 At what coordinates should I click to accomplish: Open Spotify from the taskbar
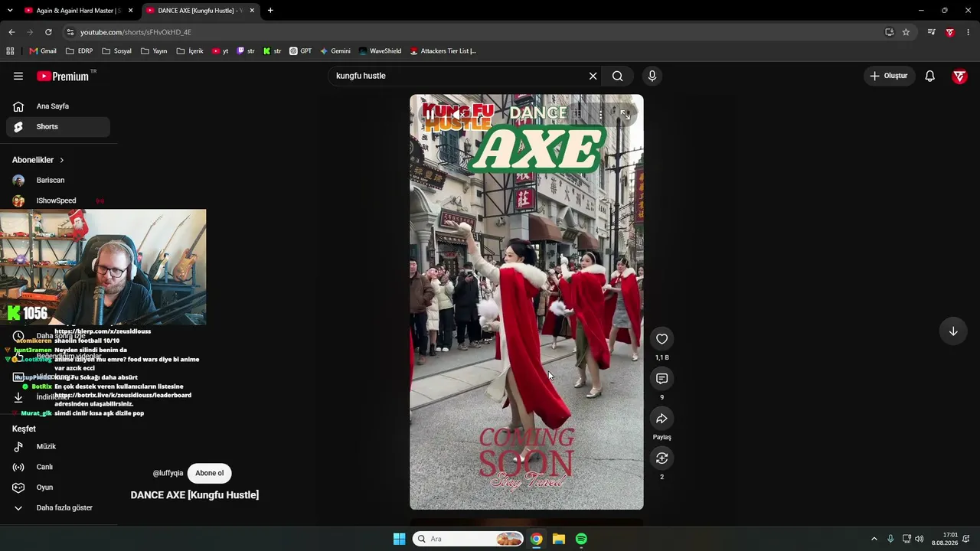click(581, 539)
